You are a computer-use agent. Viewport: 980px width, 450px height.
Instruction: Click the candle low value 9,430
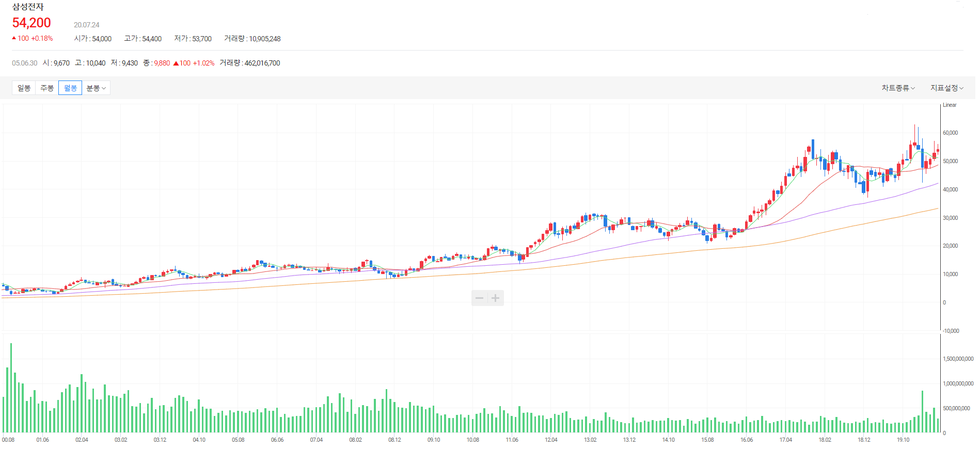point(130,63)
